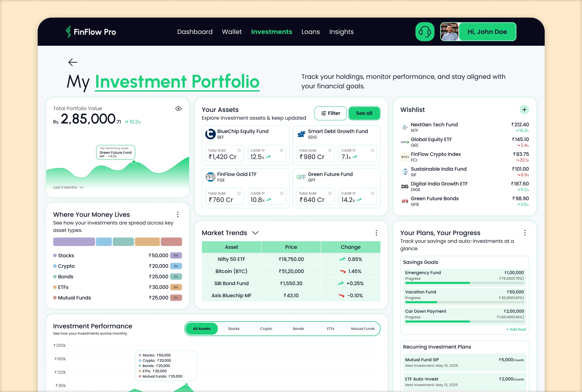The width and height of the screenshot is (582, 392).
Task: Click Green Future Fund logo icon
Action: tap(301, 177)
